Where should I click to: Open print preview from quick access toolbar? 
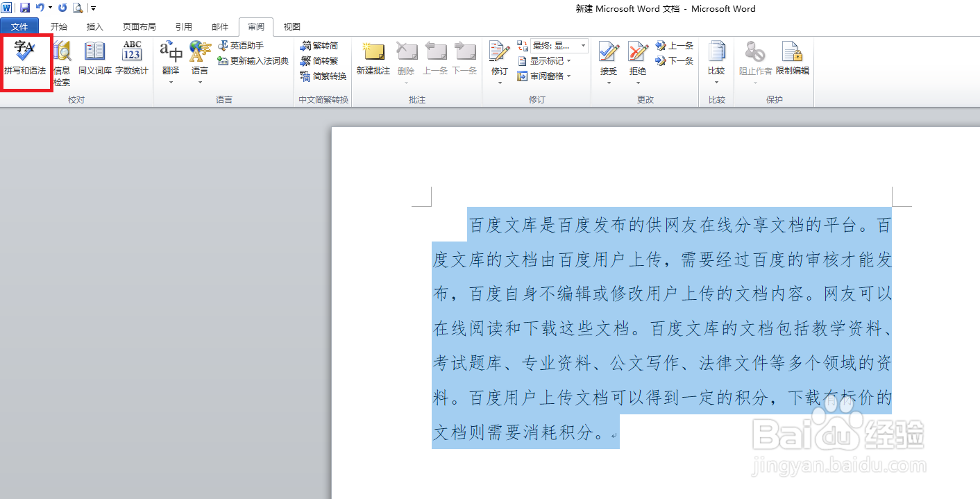pyautogui.click(x=78, y=8)
